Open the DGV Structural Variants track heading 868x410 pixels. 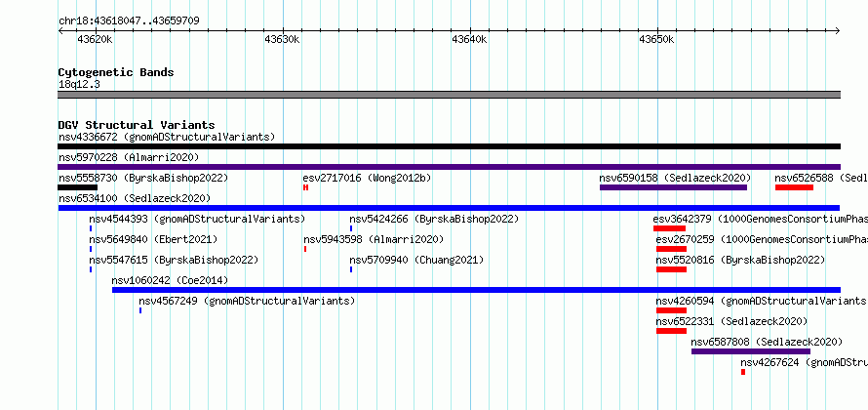(x=137, y=125)
